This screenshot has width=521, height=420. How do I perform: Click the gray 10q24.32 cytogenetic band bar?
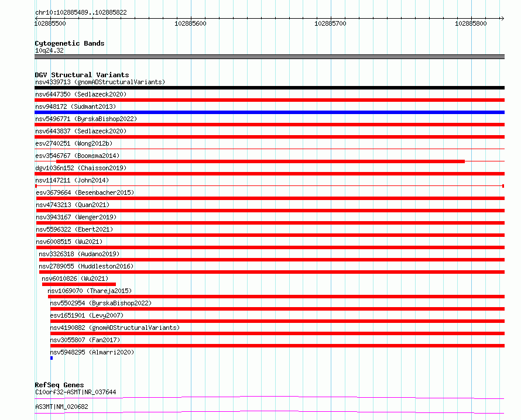point(269,57)
